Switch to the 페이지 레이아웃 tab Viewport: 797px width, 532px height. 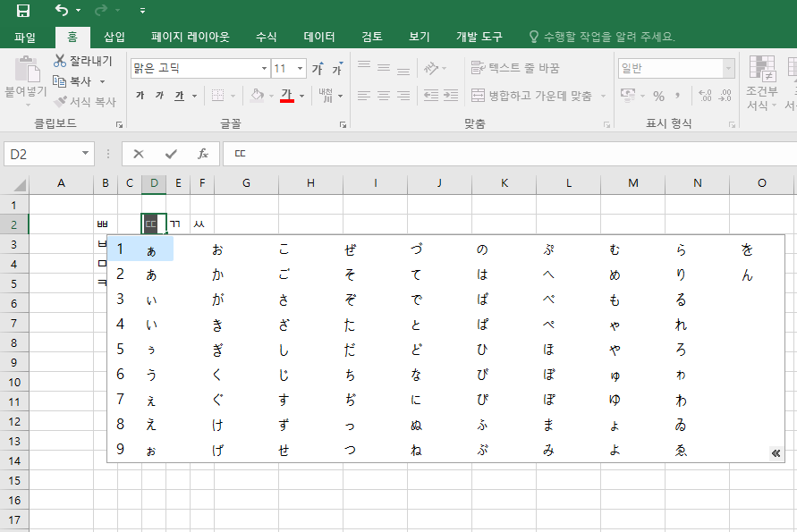(x=191, y=37)
